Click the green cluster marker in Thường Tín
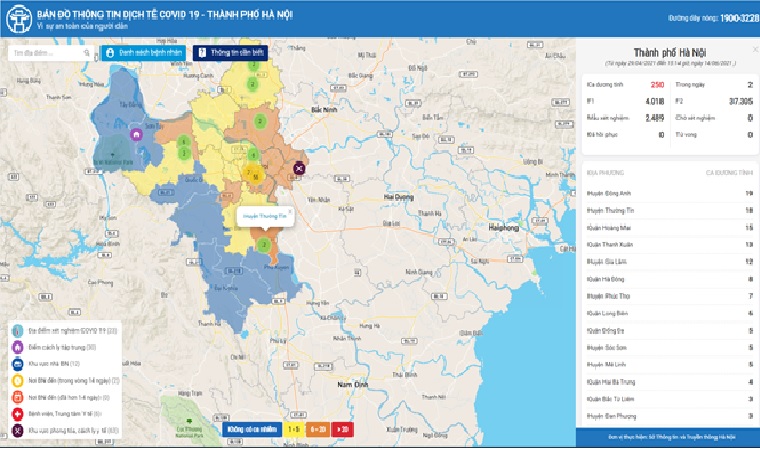760x449 pixels. 264,244
